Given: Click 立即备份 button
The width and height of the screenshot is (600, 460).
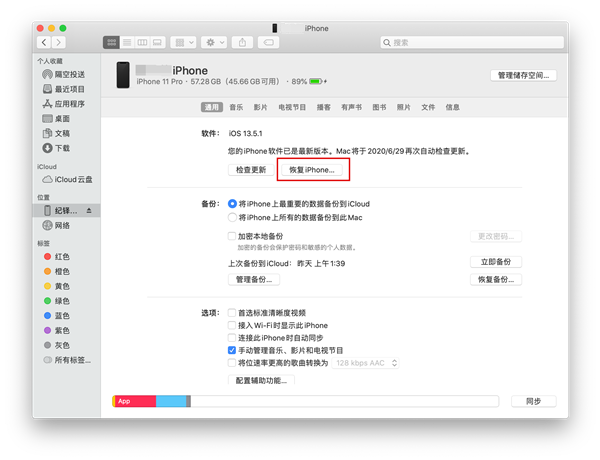Looking at the screenshot, I should point(496,262).
